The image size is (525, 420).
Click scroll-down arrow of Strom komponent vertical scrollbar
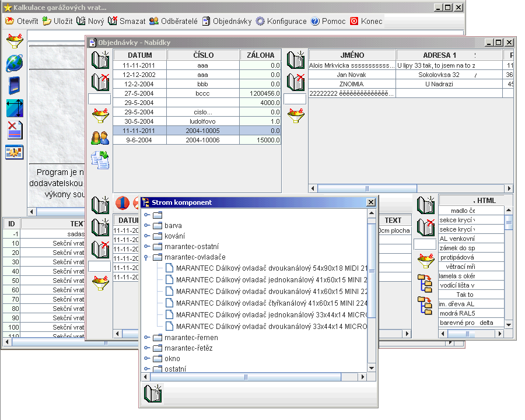pos(372,367)
